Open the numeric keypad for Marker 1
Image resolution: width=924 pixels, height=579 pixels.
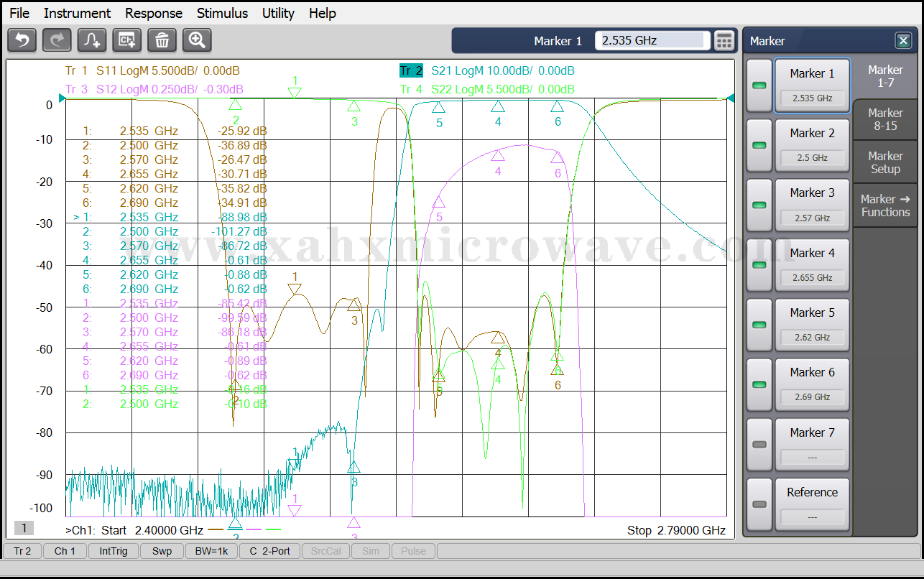point(724,41)
